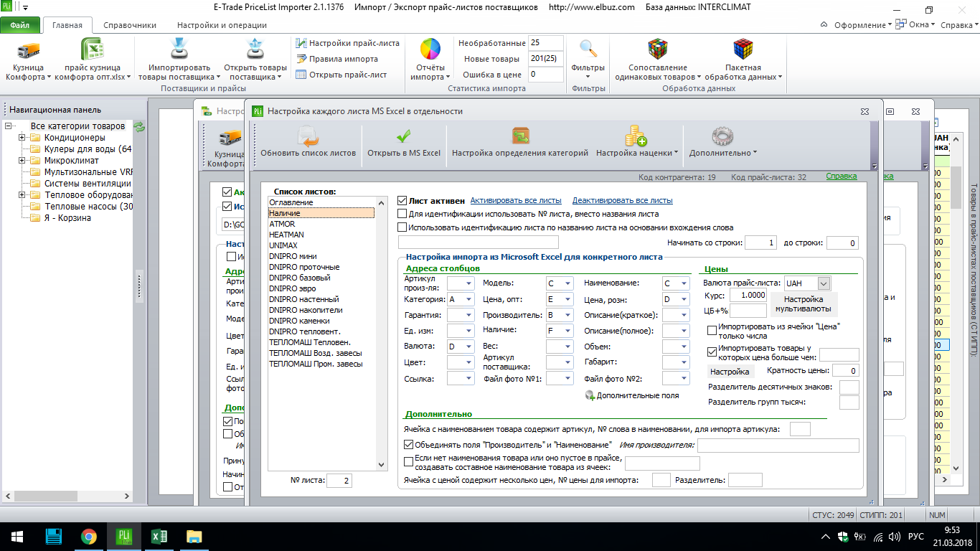Open the Справка link in the dialog
Screen dimensions: 980x551
tap(841, 176)
